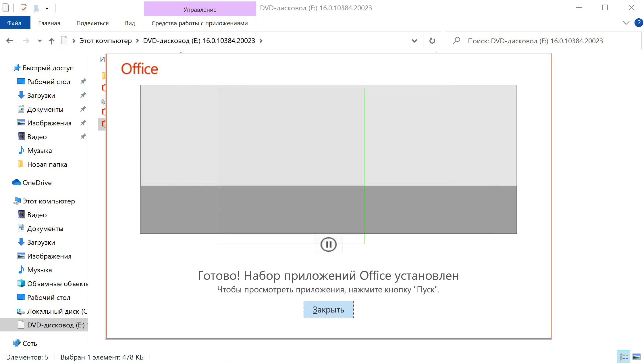
Task: Click the pin icon beside Рабочий стол
Action: pyautogui.click(x=83, y=81)
